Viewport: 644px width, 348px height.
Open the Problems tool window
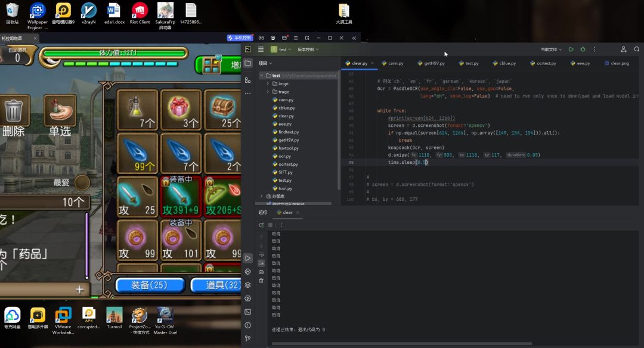(x=247, y=325)
